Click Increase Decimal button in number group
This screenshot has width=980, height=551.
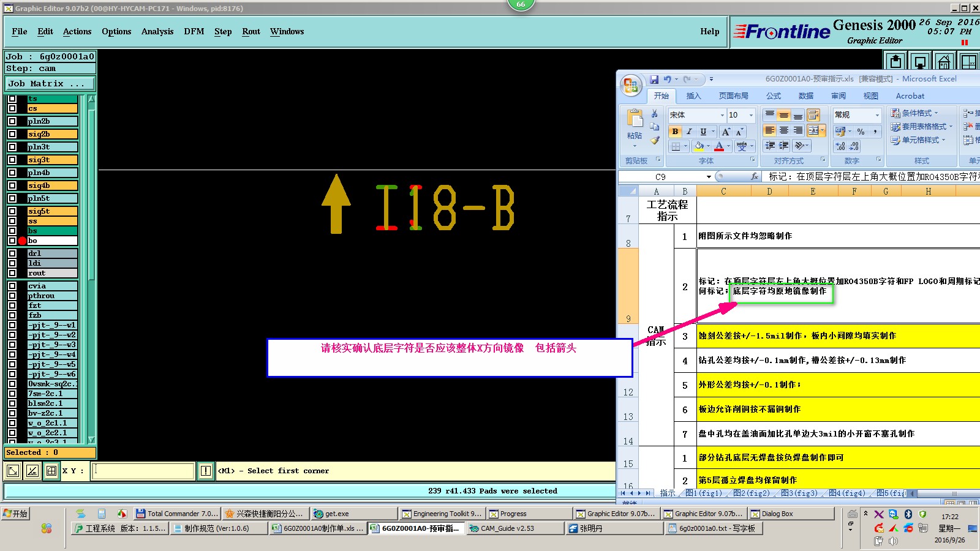click(x=841, y=146)
